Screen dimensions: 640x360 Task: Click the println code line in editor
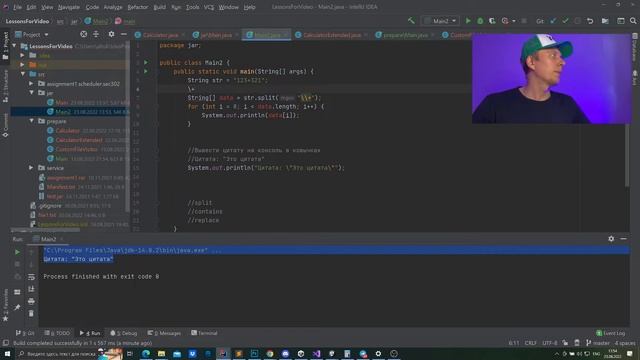click(266, 168)
